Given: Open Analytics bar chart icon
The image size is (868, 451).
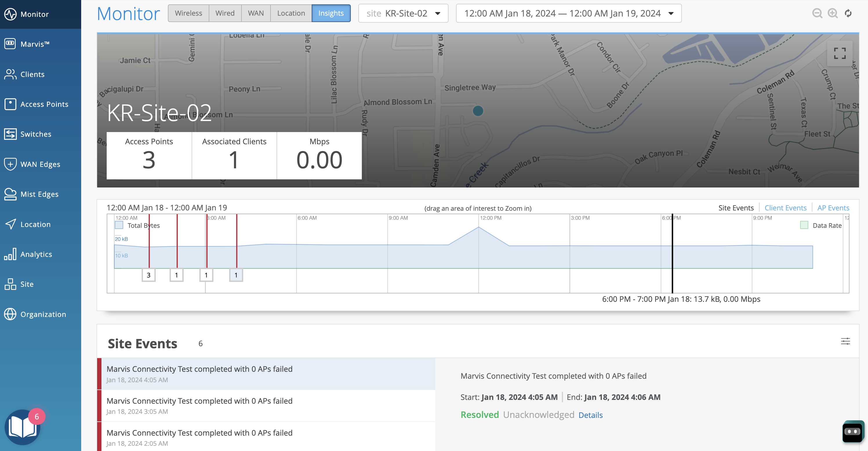Looking at the screenshot, I should pyautogui.click(x=10, y=254).
